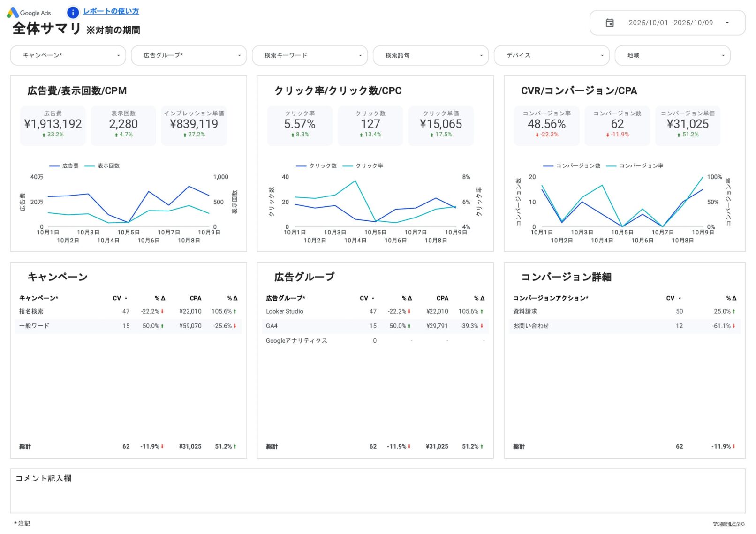Click the calendar icon in the date range picker
756x534 pixels.
(610, 22)
